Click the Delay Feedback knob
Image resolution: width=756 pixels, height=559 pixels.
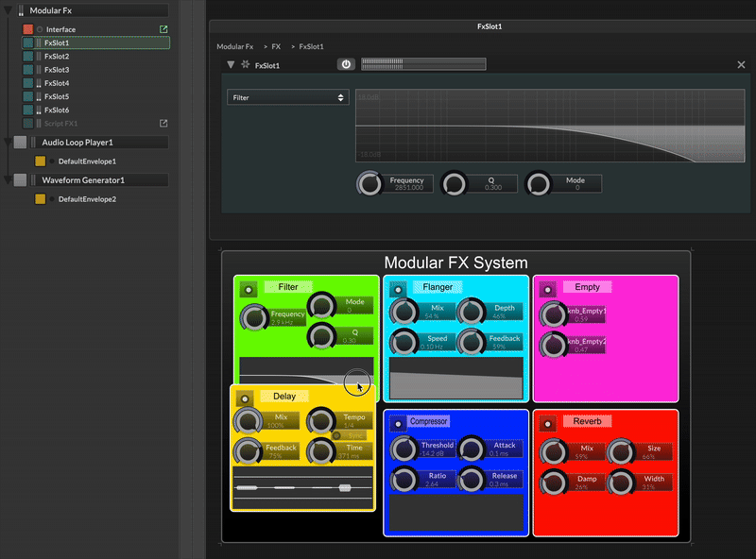(248, 451)
